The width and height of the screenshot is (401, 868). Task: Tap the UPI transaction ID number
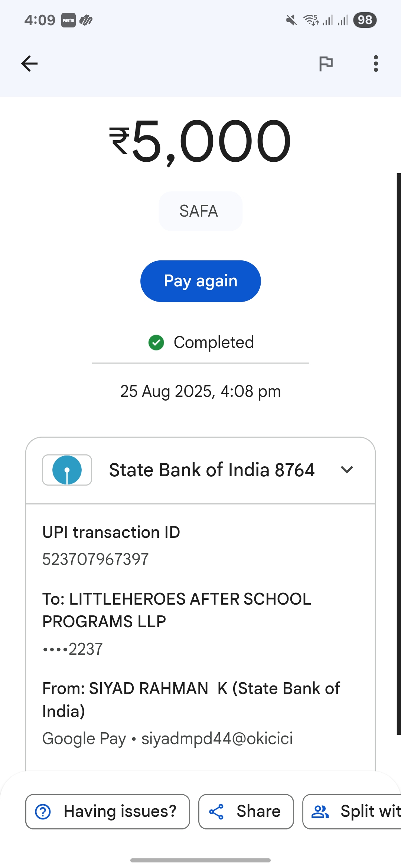click(x=95, y=559)
